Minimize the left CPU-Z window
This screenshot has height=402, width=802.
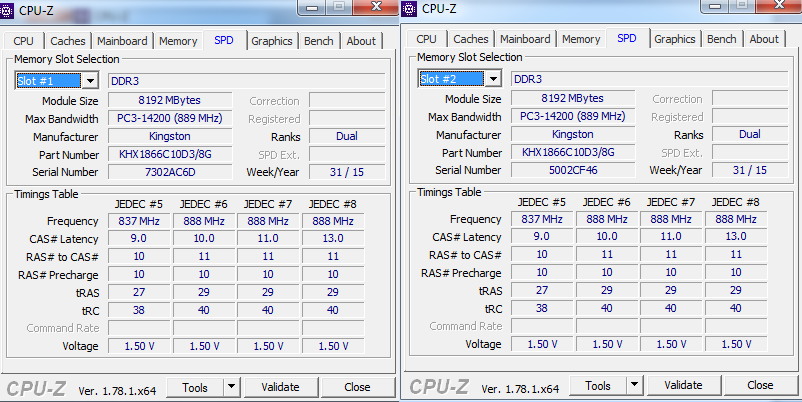(312, 7)
